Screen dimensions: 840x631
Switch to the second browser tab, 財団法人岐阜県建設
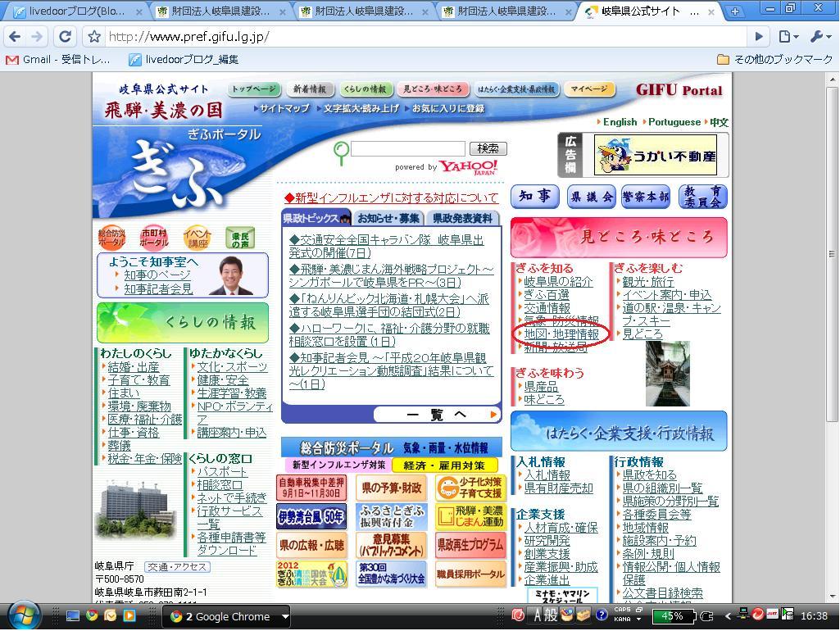(220, 11)
